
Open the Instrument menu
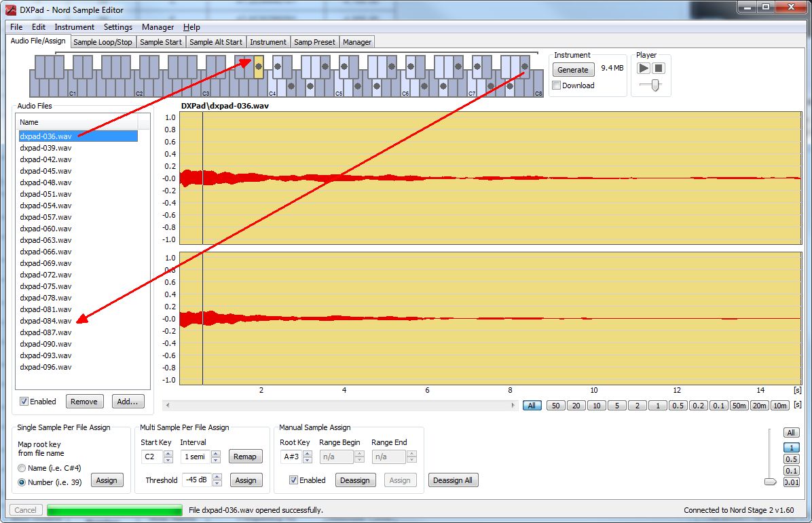tap(74, 27)
